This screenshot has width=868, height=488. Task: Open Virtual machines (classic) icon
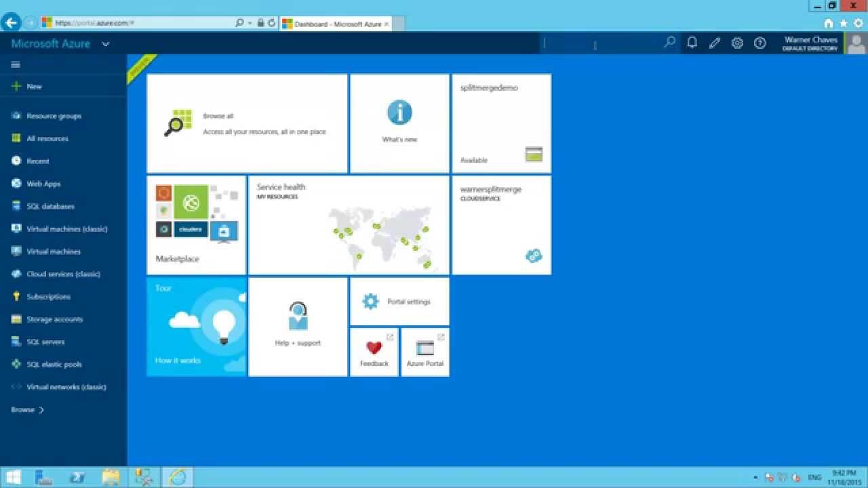tap(16, 228)
